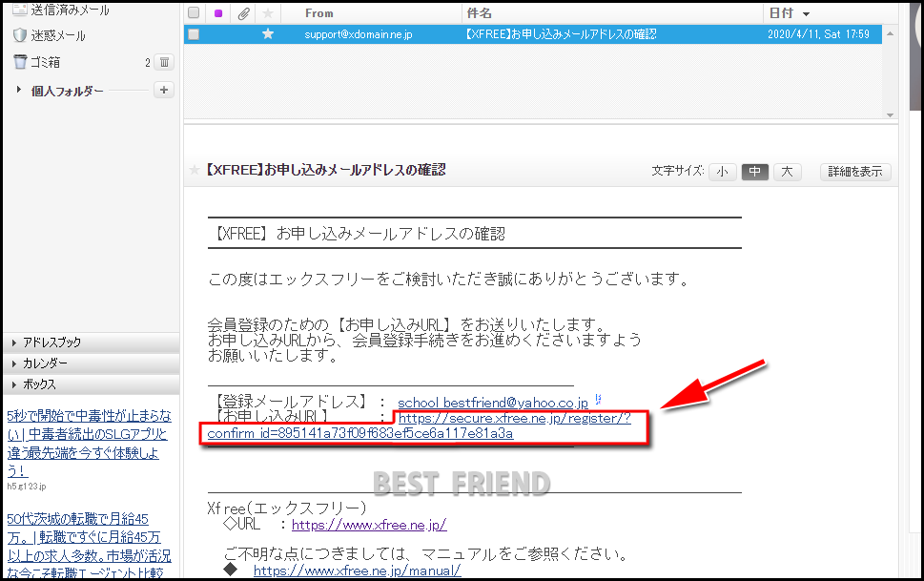Image resolution: width=924 pixels, height=581 pixels.
Task: Open the 5秒で開始で中毒性が止まらない ad link
Action: click(89, 443)
